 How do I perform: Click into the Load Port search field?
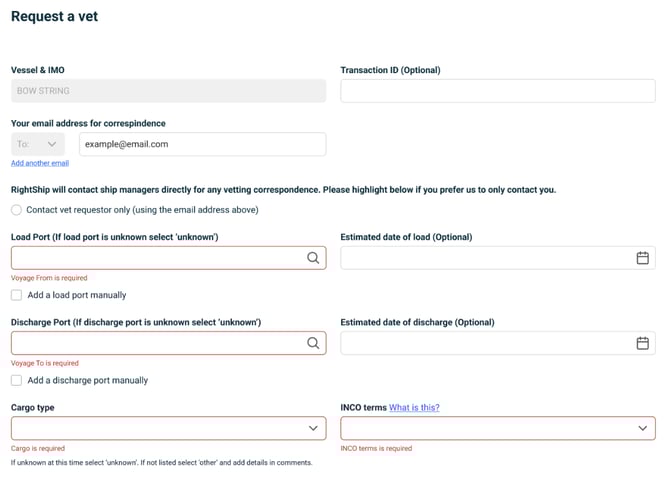[x=155, y=258]
